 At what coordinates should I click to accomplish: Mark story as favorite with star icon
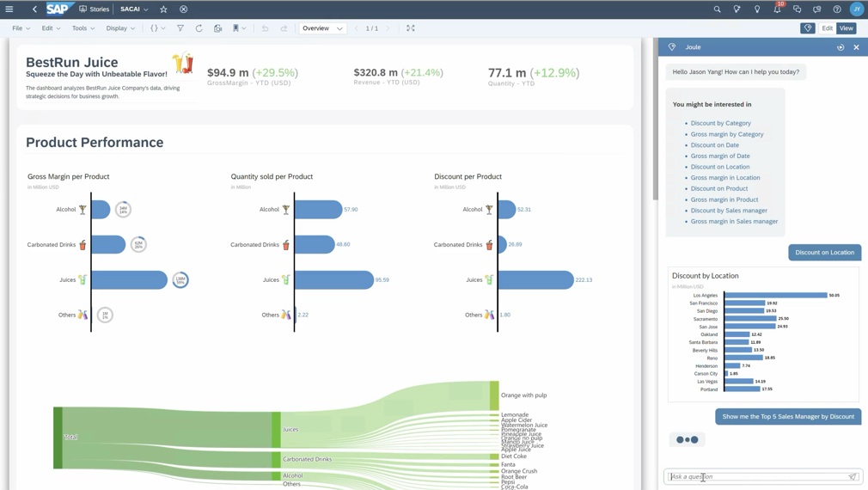[163, 9]
